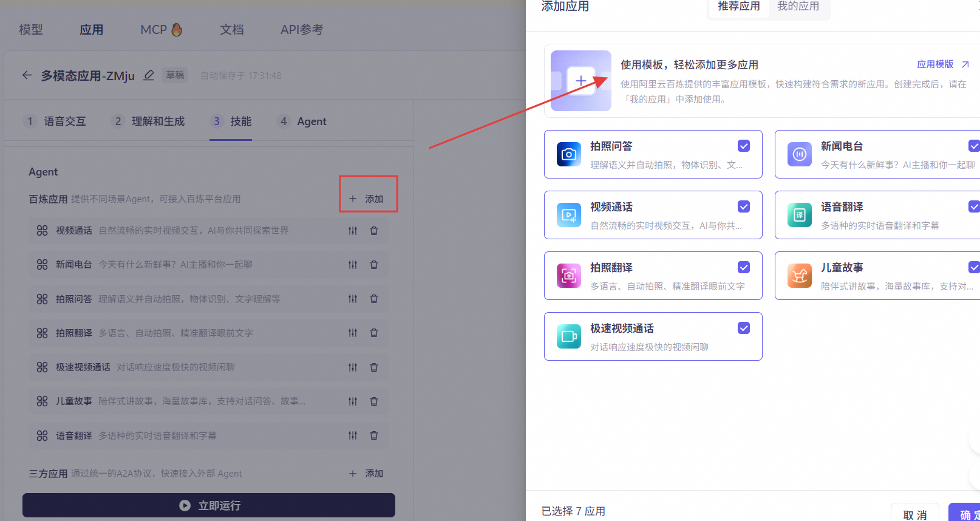Click the 拍照翻译 card's scan icon
The image size is (980, 521).
pyautogui.click(x=569, y=276)
